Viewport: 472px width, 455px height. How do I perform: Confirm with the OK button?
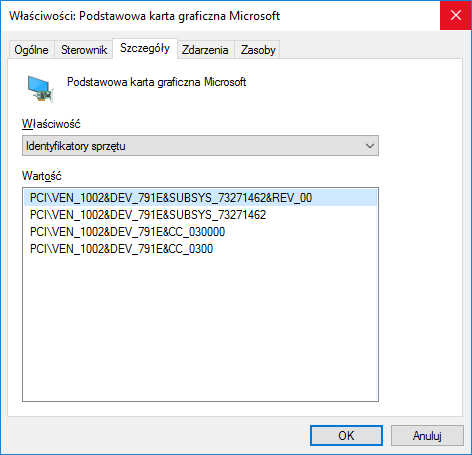(x=346, y=435)
